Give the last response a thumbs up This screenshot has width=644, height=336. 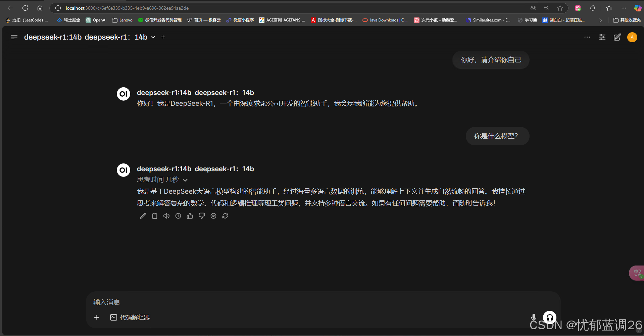(x=190, y=216)
